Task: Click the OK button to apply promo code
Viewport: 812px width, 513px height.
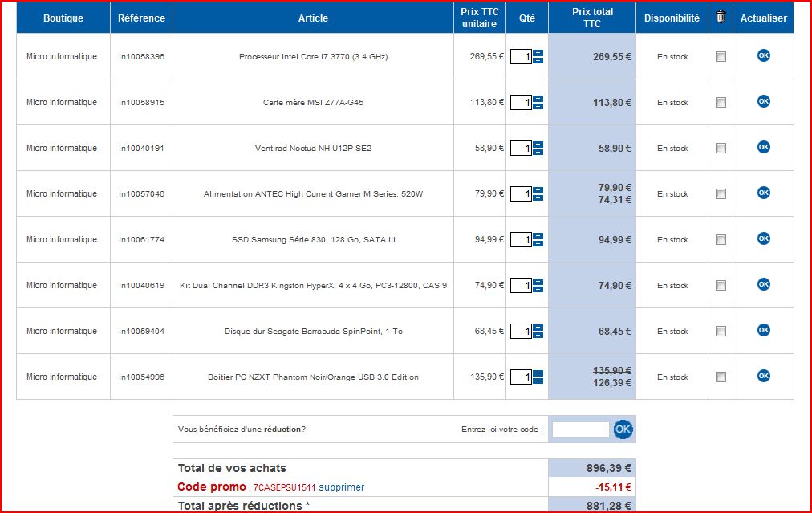Action: point(623,430)
